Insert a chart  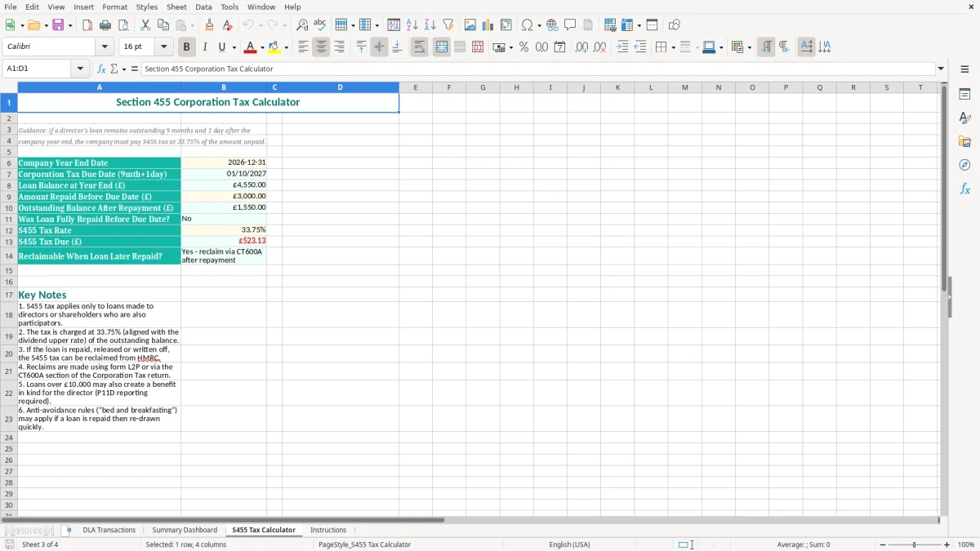click(x=488, y=25)
